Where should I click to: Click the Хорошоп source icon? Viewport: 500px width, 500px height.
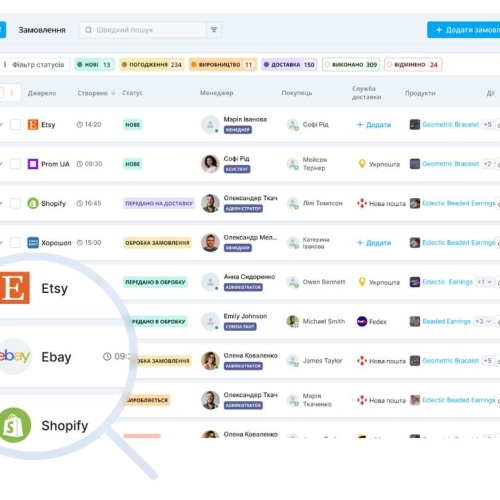pos(33,243)
